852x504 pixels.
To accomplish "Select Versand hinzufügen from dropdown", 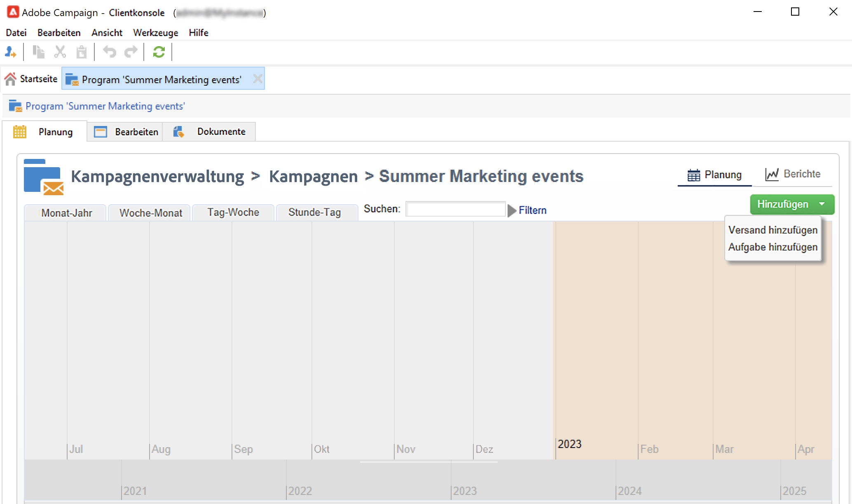I will pyautogui.click(x=772, y=230).
